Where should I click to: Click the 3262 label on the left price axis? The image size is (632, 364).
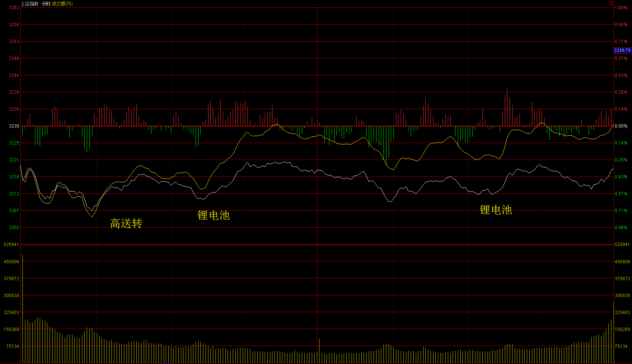coord(14,8)
